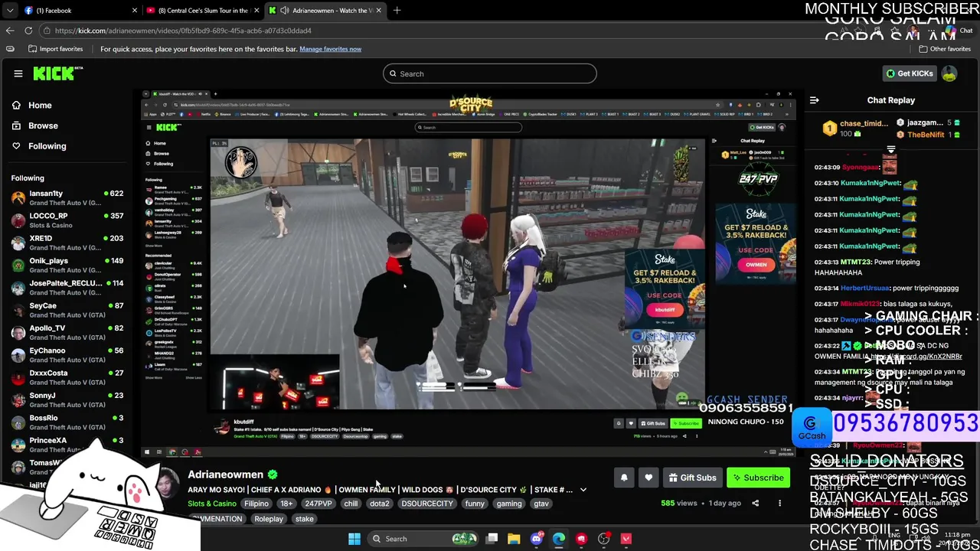Select the Filipino tag
980x551 pixels.
256,504
